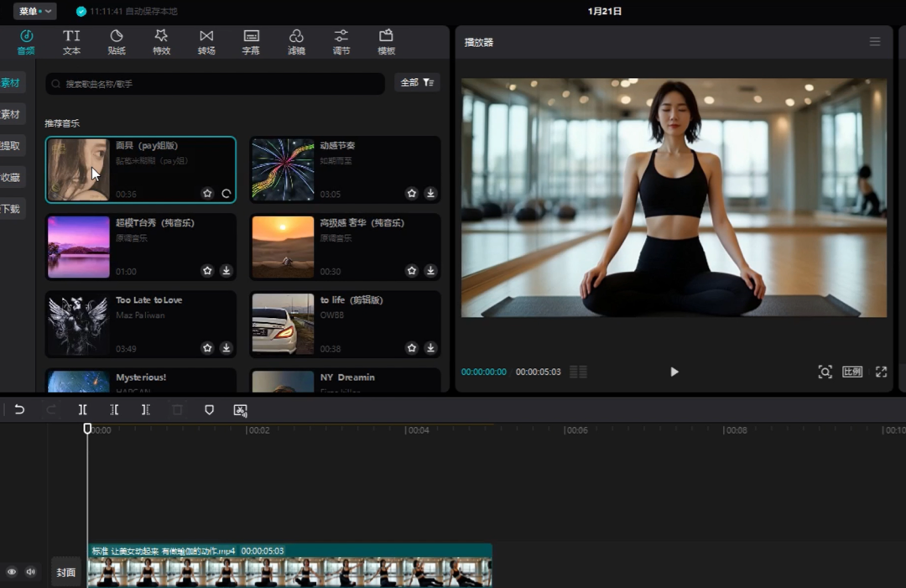Select the 超模T台秀 sunset lake thumbnail
Screen dimensions: 906x588
(79, 247)
